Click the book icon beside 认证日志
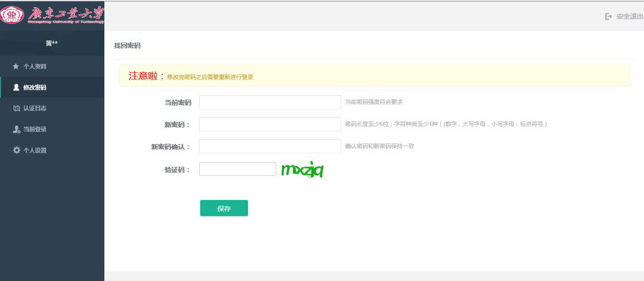 (17, 109)
